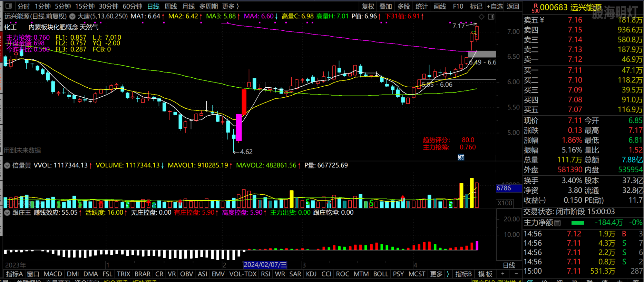Screen dimensions: 644x282
Task: Switch sub-chart to the MCST indicator
Action: point(417,274)
